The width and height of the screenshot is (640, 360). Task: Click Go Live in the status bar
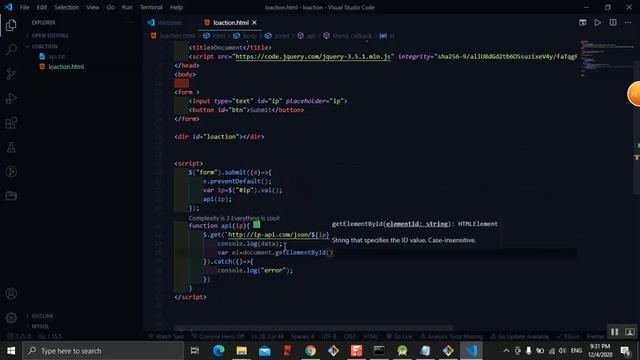[399, 337]
